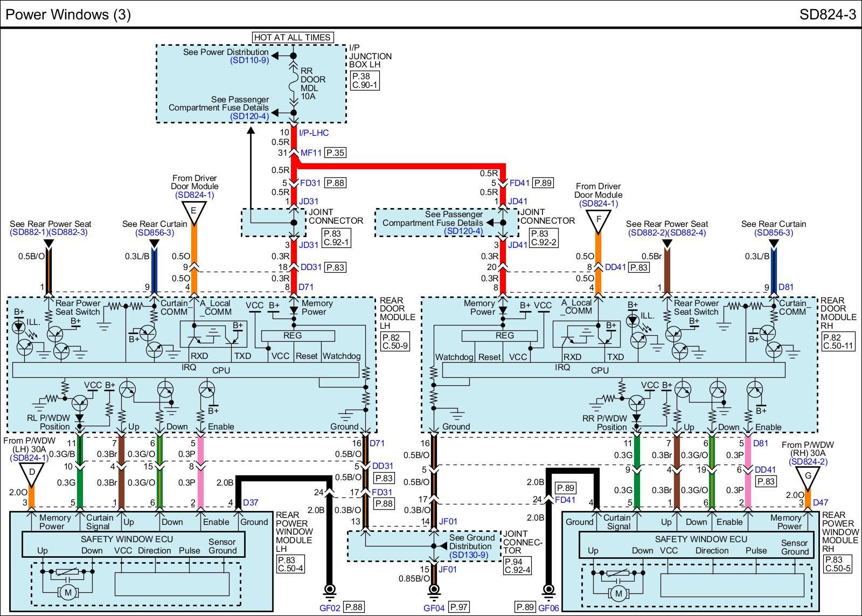The image size is (862, 616).
Task: Click the GF04 ground point symbol
Action: pyautogui.click(x=433, y=590)
